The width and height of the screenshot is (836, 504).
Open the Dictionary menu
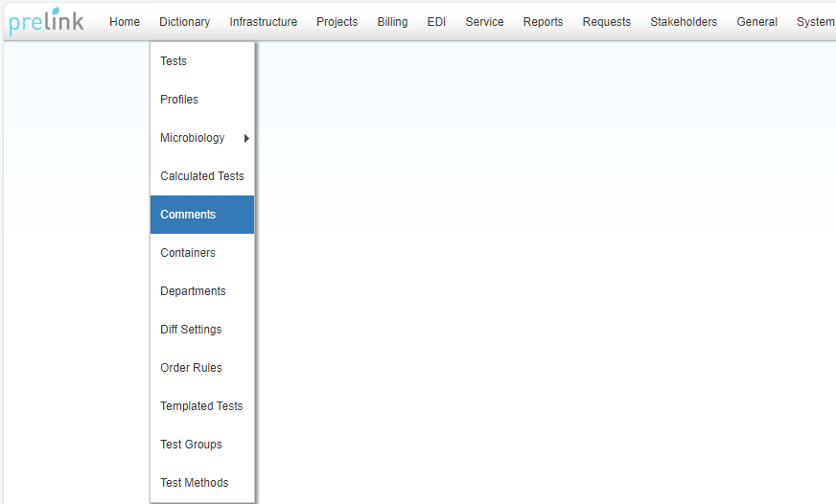tap(184, 22)
